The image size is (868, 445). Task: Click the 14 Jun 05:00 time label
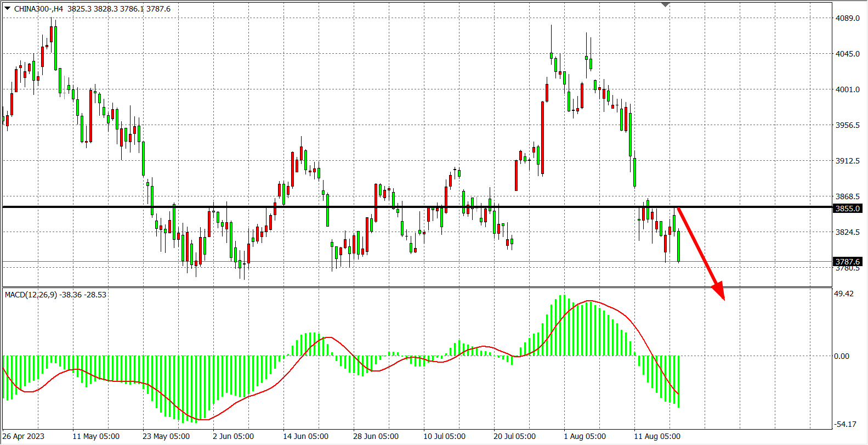click(x=305, y=436)
